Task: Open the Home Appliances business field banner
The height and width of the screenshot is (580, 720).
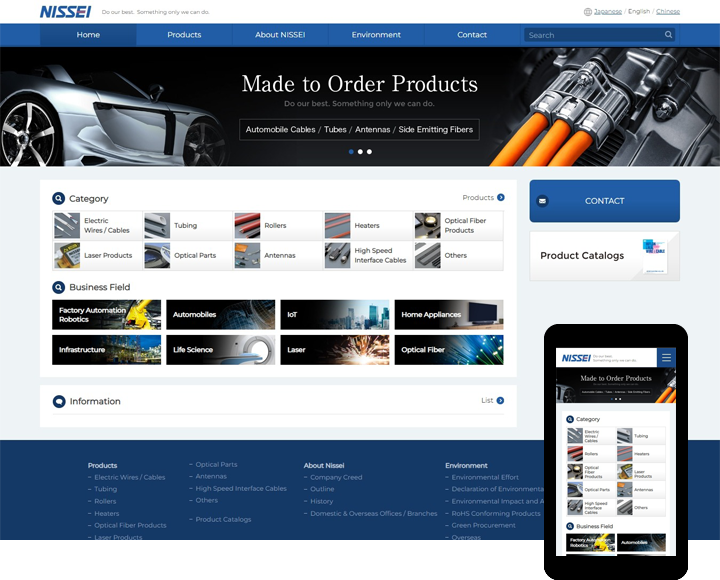Action: coord(449,315)
